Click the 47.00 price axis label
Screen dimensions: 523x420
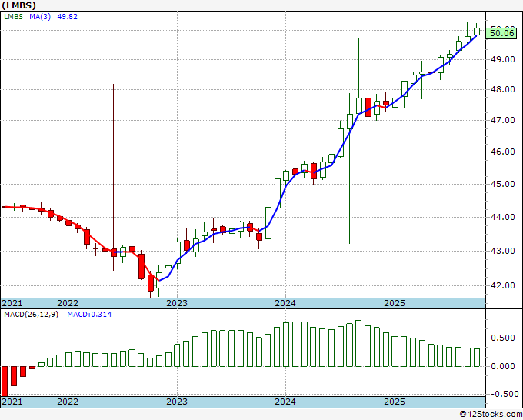[x=503, y=120]
